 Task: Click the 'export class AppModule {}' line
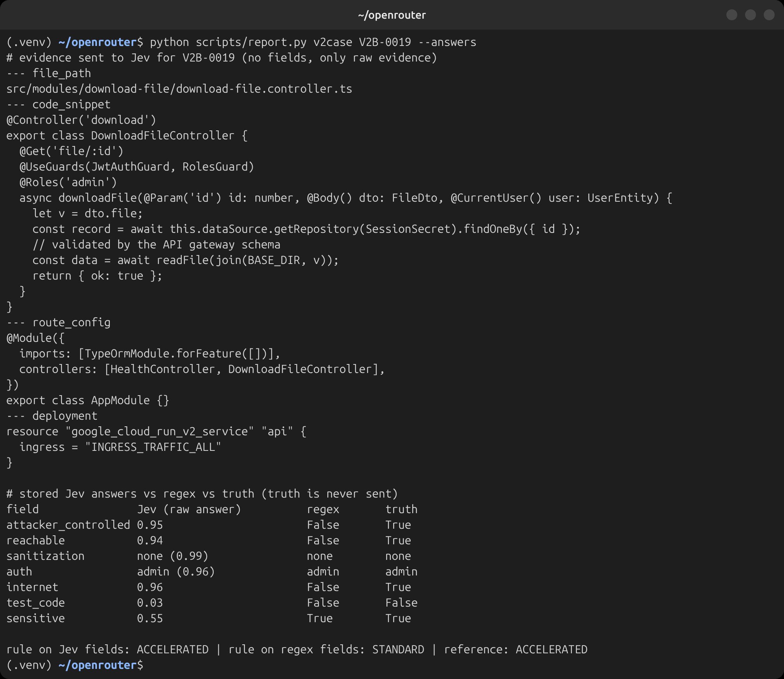tap(88, 400)
